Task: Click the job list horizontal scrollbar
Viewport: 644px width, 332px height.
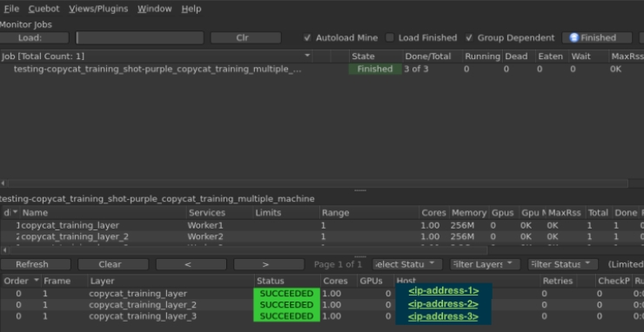Action: point(317,183)
